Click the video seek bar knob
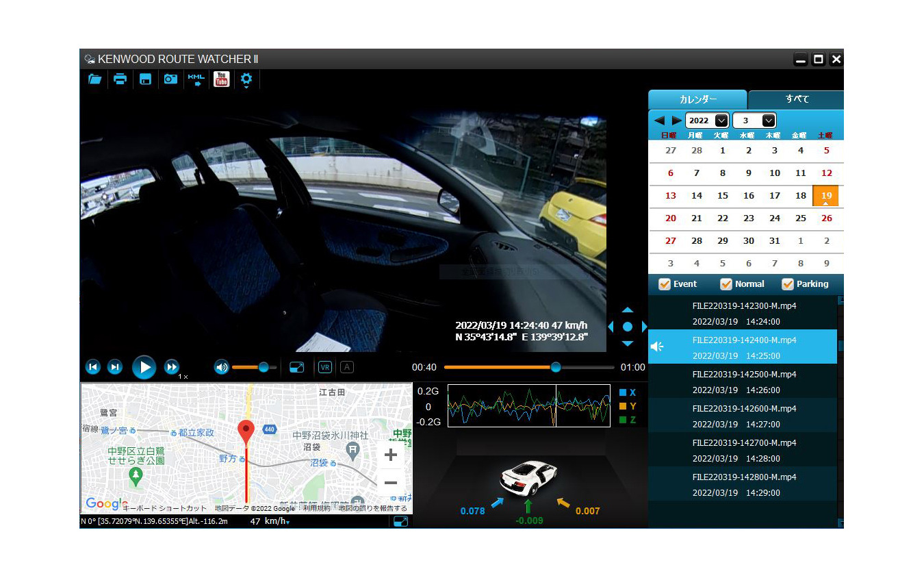Viewport: 924px width, 578px height. click(556, 367)
